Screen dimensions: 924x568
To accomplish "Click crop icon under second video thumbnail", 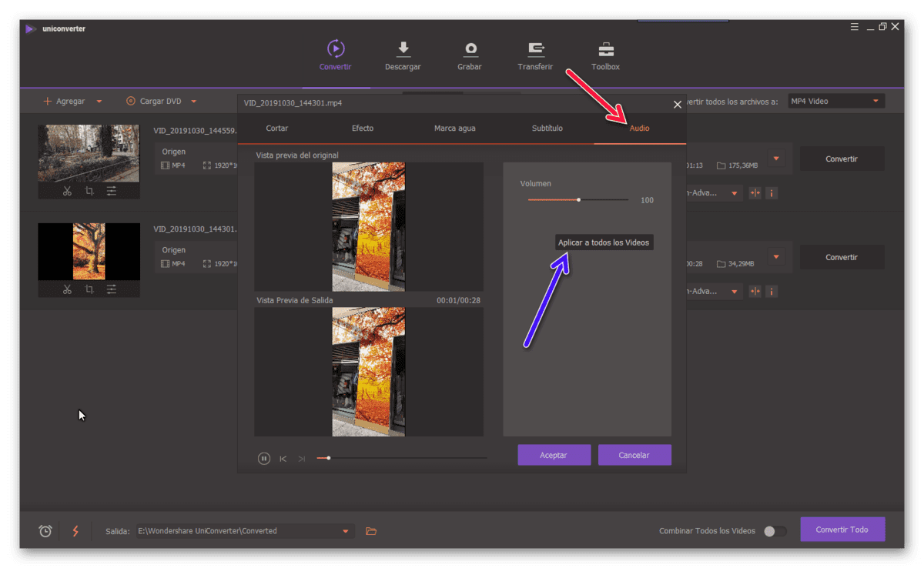I will [89, 289].
